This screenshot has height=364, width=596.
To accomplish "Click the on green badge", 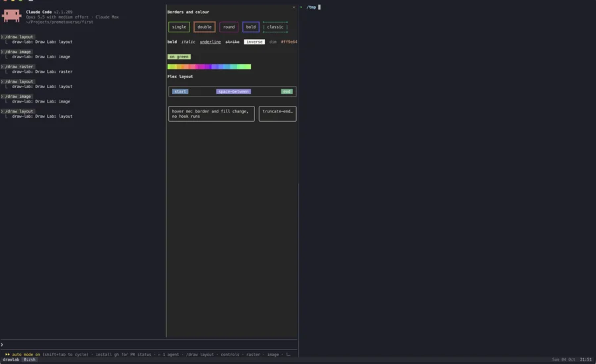I will [x=179, y=57].
